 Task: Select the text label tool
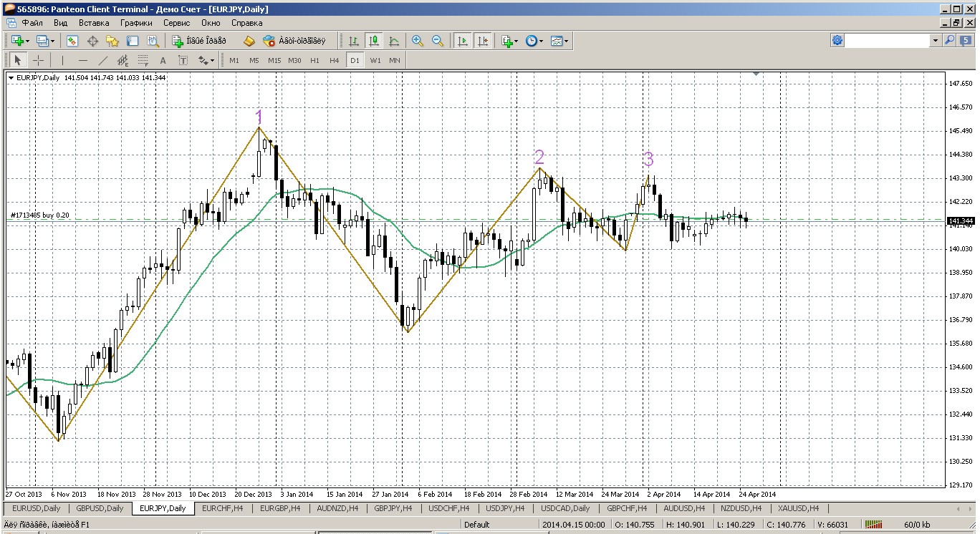[163, 60]
